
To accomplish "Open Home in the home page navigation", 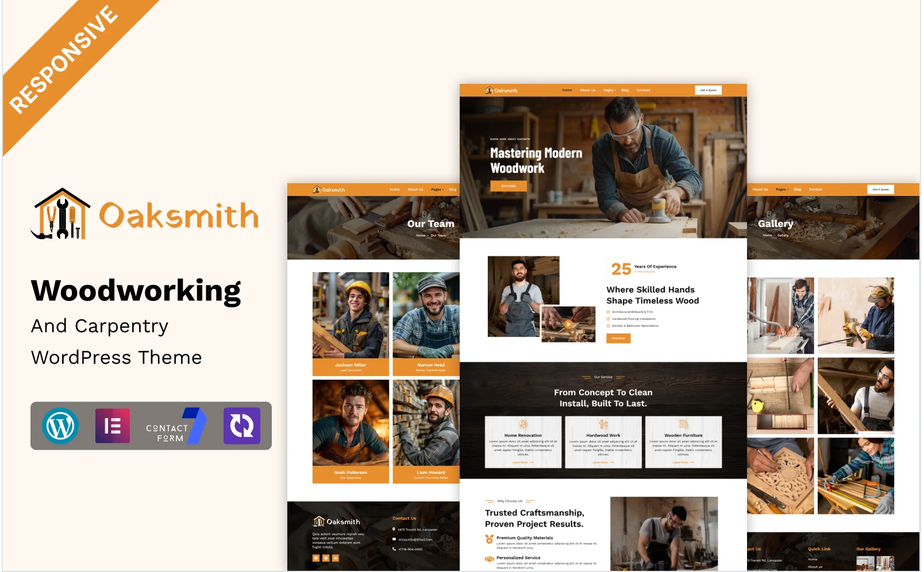I will pos(567,90).
